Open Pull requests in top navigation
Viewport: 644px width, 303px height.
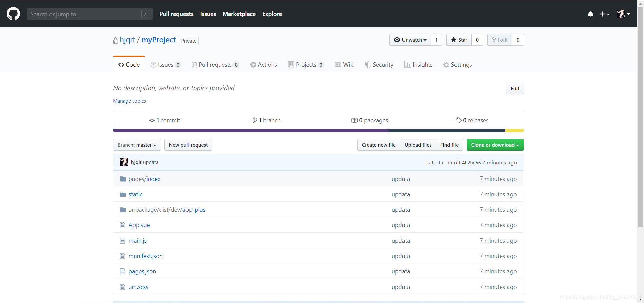point(176,14)
